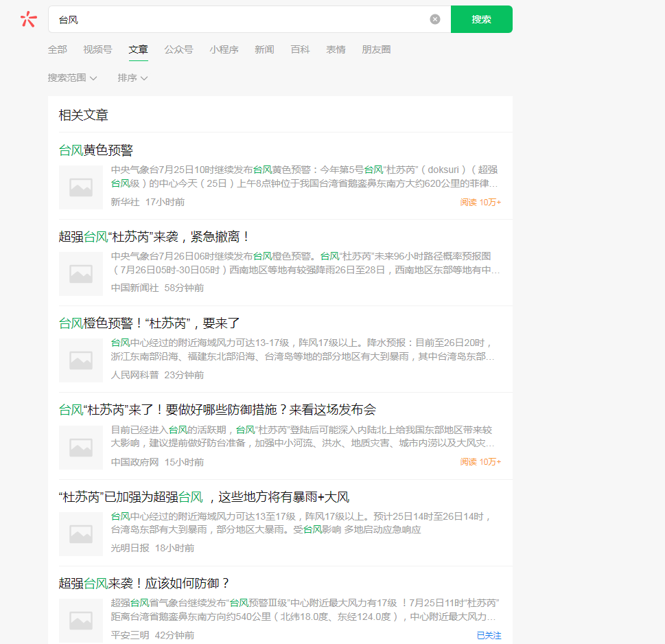Viewport: 665px width, 644px height.
Task: Click summary text starting 中央气象台7月26日06时
Action: 305,263
